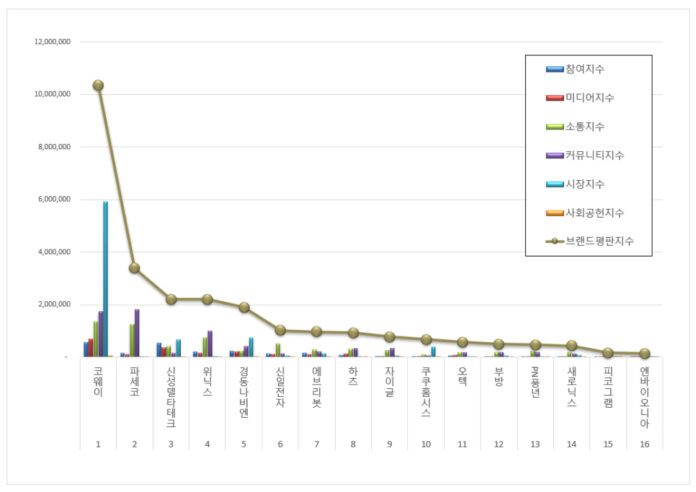696x492 pixels.
Task: Select 하츠's brand reputation line marker
Action: 353,333
